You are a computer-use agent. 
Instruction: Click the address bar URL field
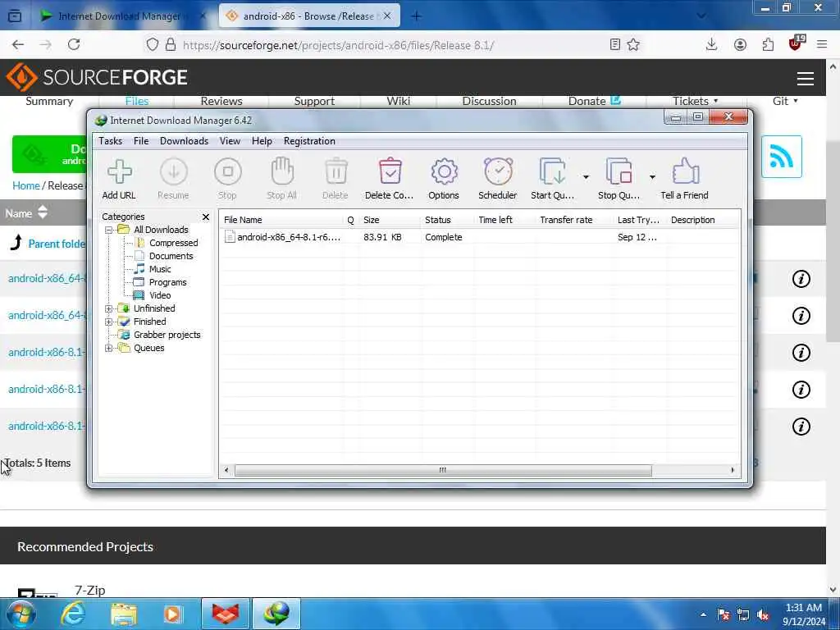[337, 45]
